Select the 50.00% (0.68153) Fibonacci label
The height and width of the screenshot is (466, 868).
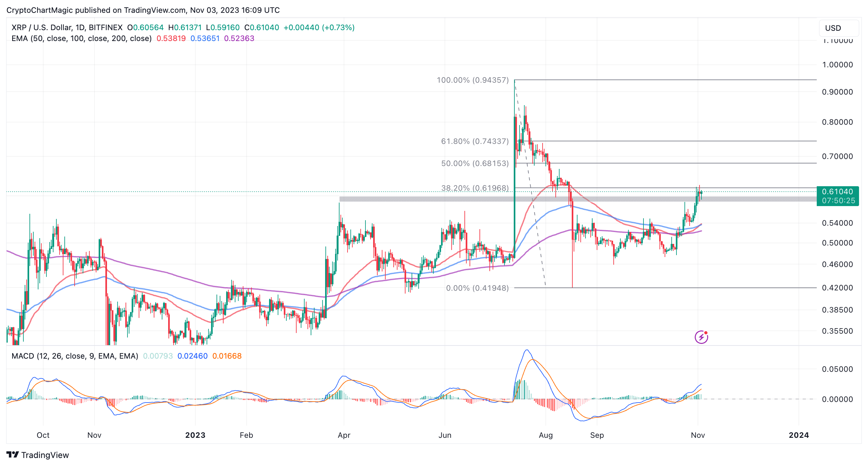pyautogui.click(x=475, y=163)
